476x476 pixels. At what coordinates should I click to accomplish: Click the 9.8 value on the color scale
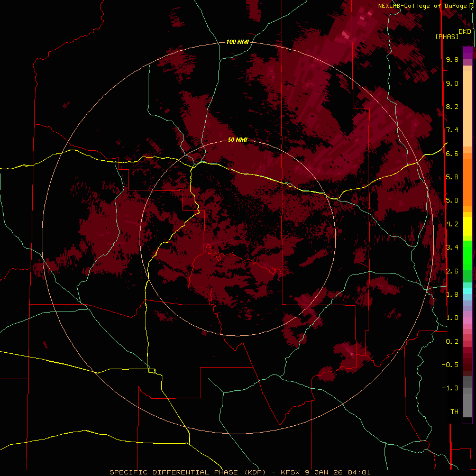tap(452, 59)
